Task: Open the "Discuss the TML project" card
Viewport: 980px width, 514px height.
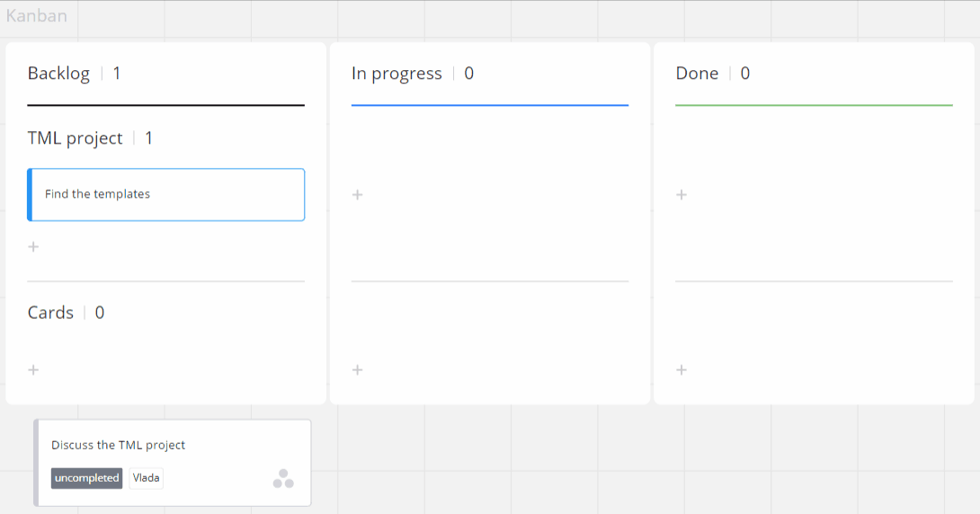Action: (x=119, y=445)
